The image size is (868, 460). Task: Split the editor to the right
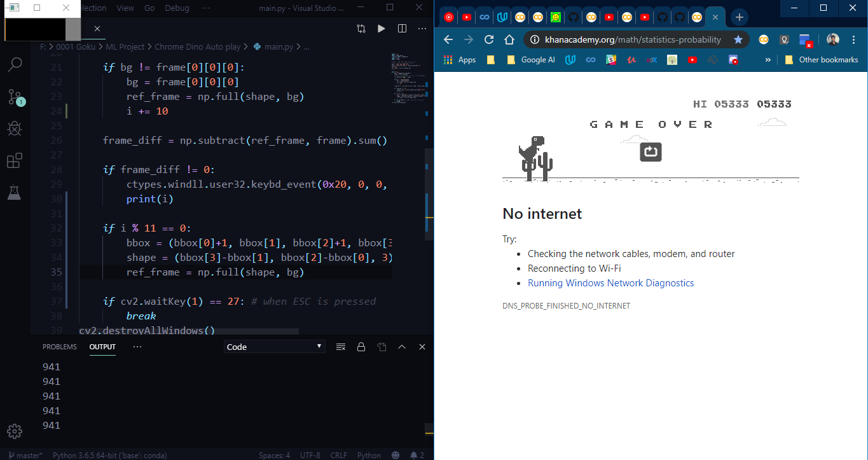pos(402,29)
